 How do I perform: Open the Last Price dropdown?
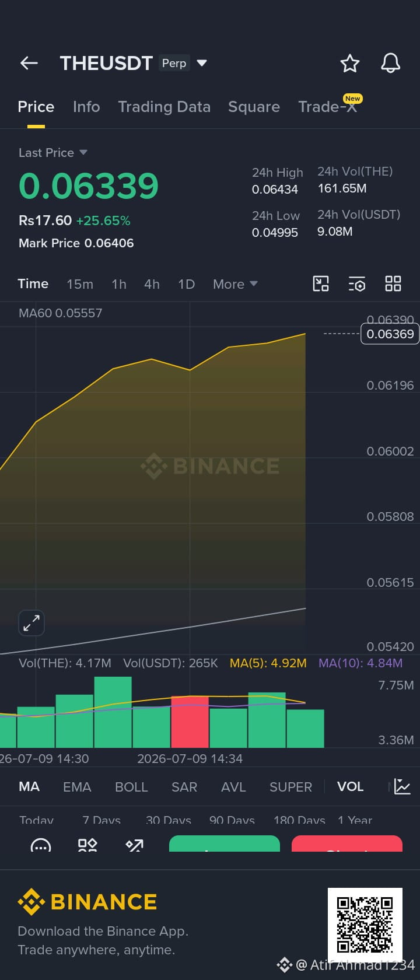53,153
